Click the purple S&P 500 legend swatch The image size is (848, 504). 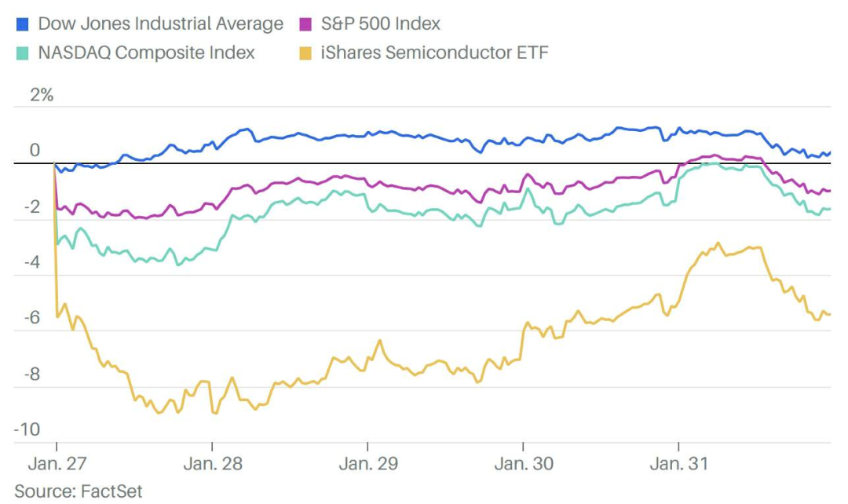[x=306, y=24]
